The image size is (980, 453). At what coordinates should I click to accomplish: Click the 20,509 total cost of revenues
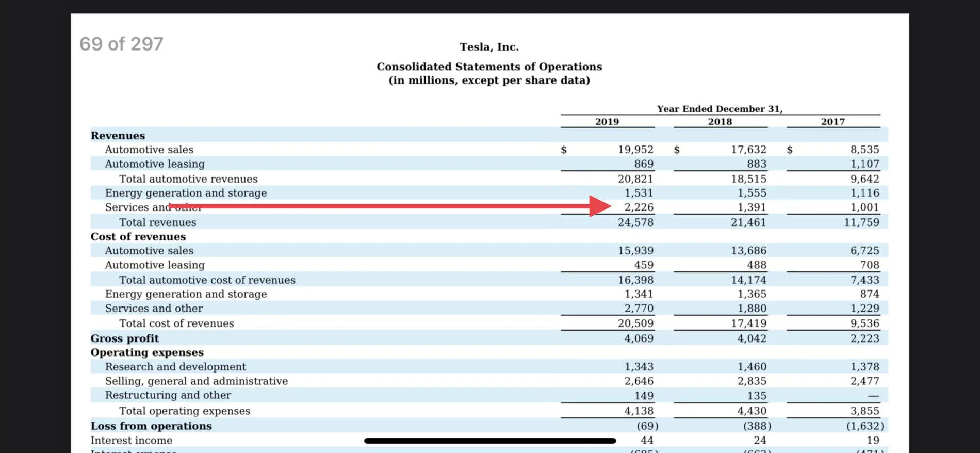(x=635, y=323)
